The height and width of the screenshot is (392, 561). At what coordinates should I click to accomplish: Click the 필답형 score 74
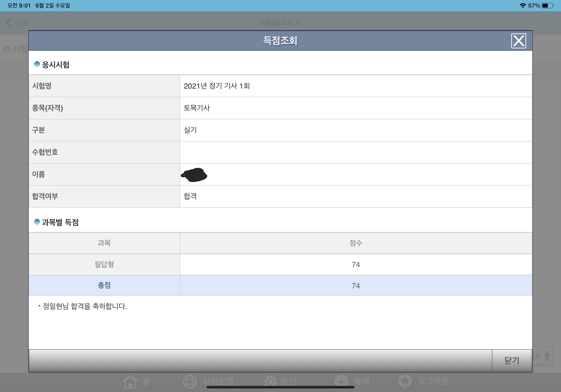(x=356, y=264)
